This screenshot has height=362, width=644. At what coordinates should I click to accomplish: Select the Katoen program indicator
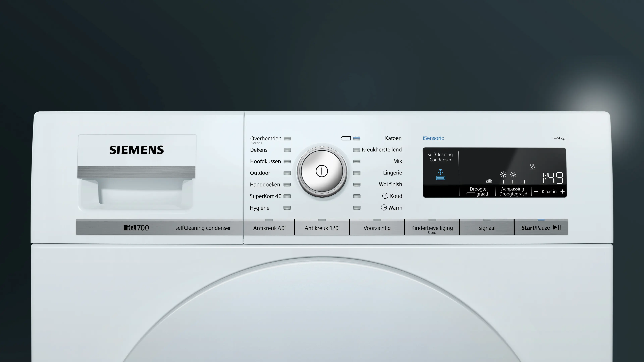click(357, 138)
